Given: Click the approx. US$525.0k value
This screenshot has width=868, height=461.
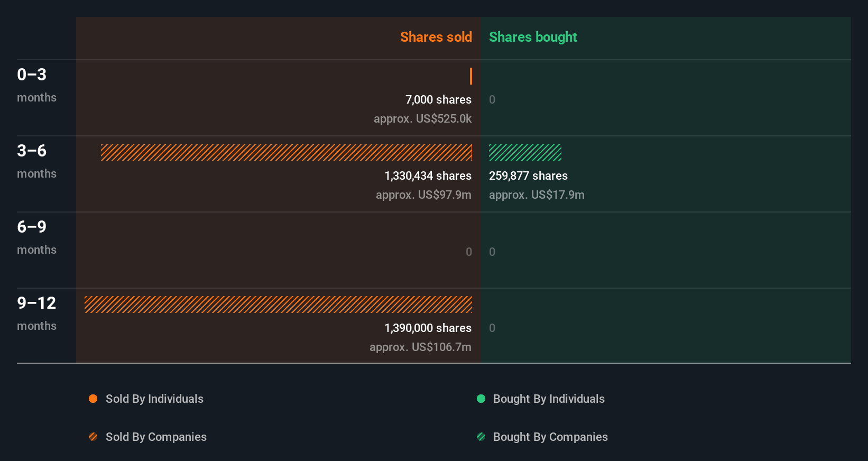Looking at the screenshot, I should [422, 118].
